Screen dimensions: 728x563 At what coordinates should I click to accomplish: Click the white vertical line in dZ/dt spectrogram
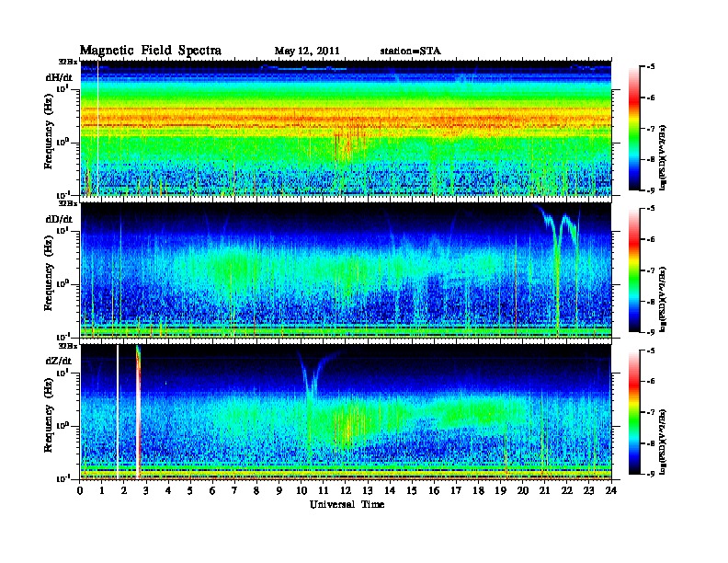click(x=118, y=412)
